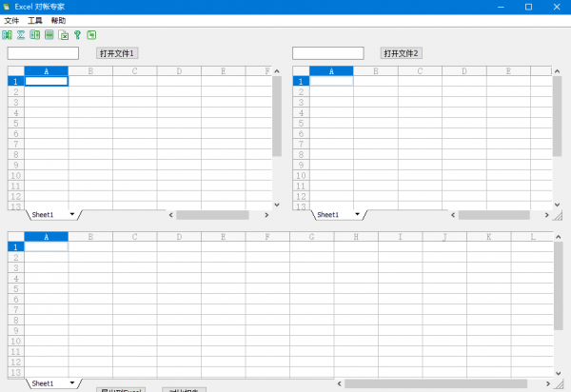Open the 文件 menu
This screenshot has height=392, width=571.
tap(11, 21)
